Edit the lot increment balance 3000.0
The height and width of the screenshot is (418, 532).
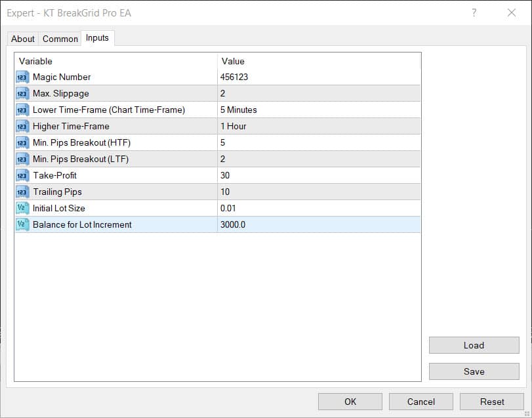tap(319, 224)
